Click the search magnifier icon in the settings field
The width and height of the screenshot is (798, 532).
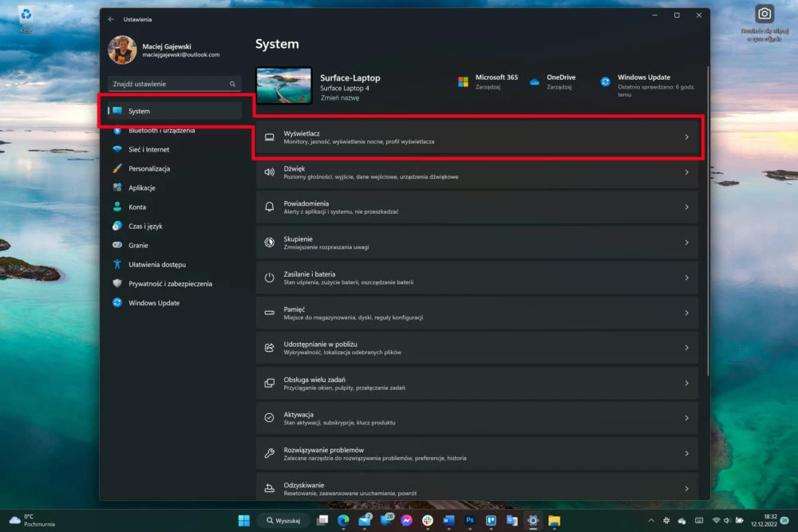click(x=232, y=84)
